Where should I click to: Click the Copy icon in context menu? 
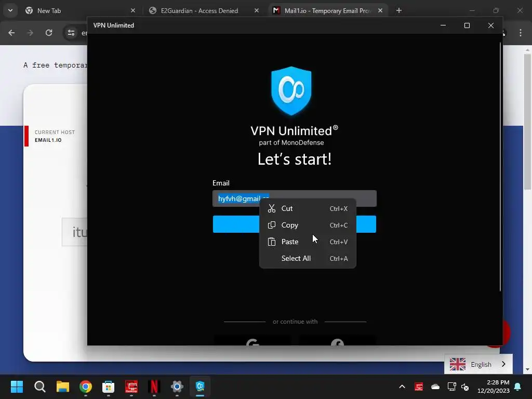pyautogui.click(x=271, y=225)
